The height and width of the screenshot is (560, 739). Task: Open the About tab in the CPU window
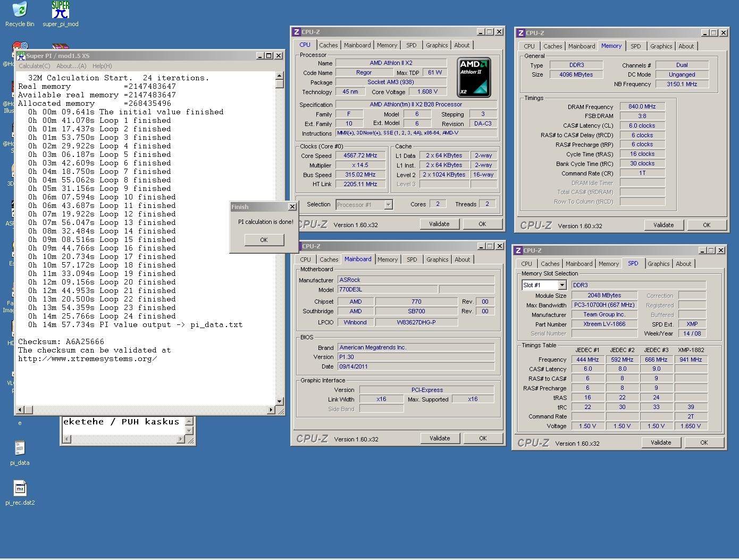[x=462, y=45]
